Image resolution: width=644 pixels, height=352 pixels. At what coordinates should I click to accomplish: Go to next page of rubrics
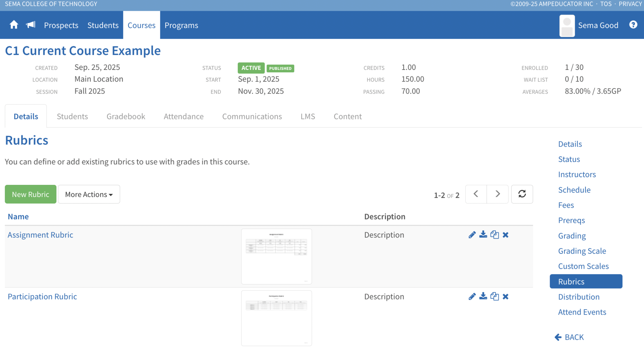(497, 194)
